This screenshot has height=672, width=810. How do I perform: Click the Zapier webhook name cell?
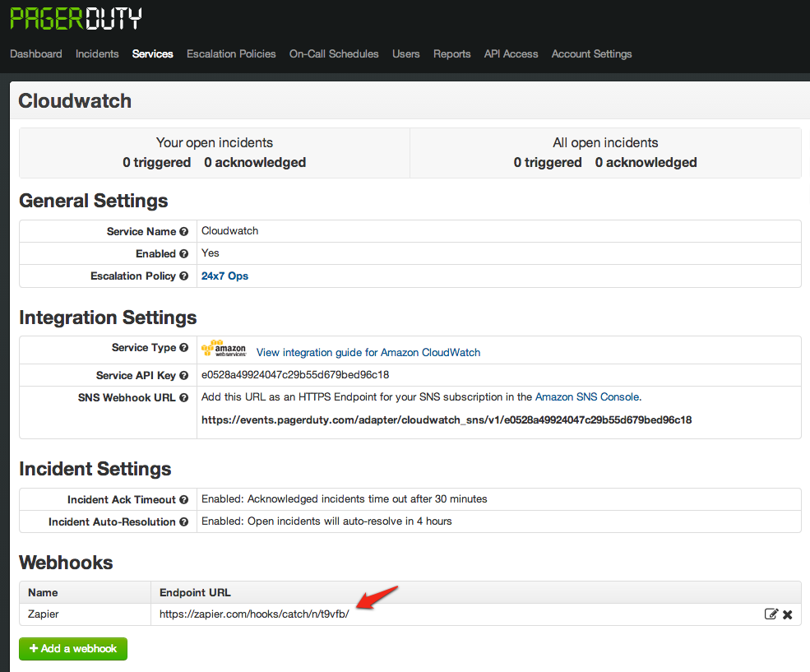coord(86,614)
